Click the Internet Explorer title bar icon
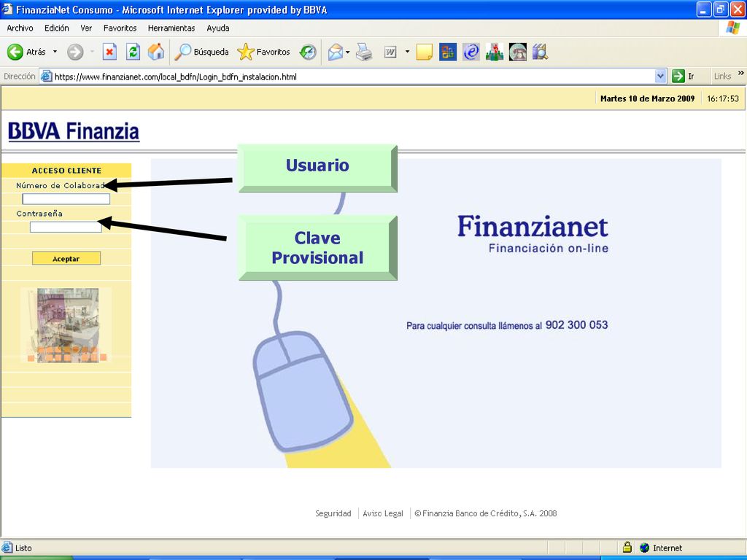 pos(7,9)
